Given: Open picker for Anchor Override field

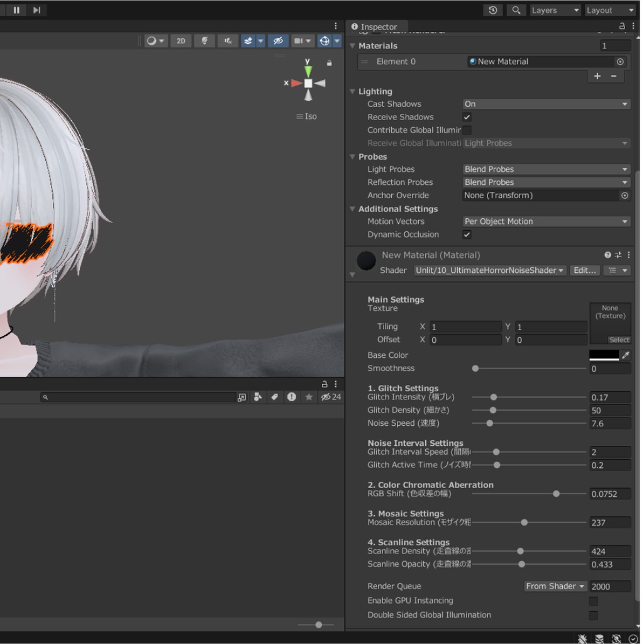Looking at the screenshot, I should pyautogui.click(x=625, y=196).
